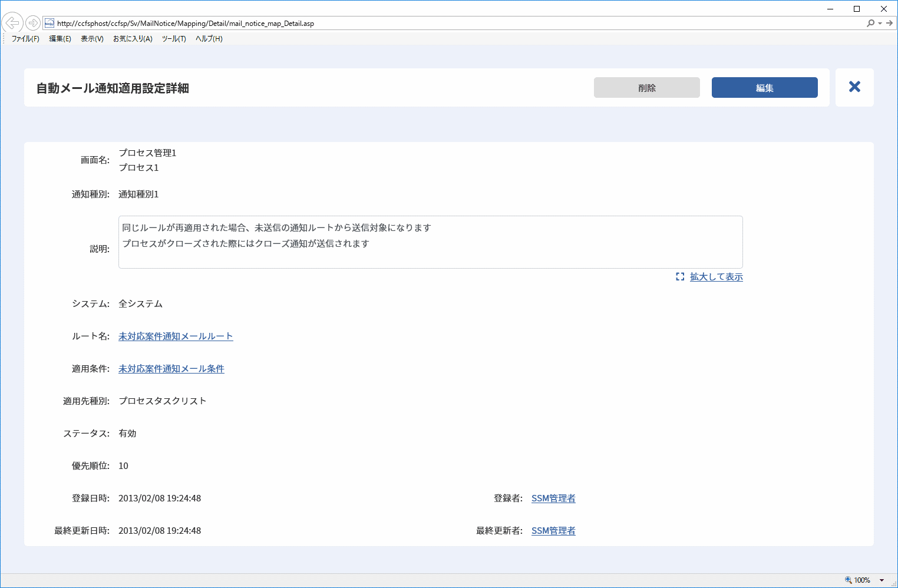The image size is (898, 588).
Task: Open SSM管理者 link next to 最終更新者
Action: (553, 531)
